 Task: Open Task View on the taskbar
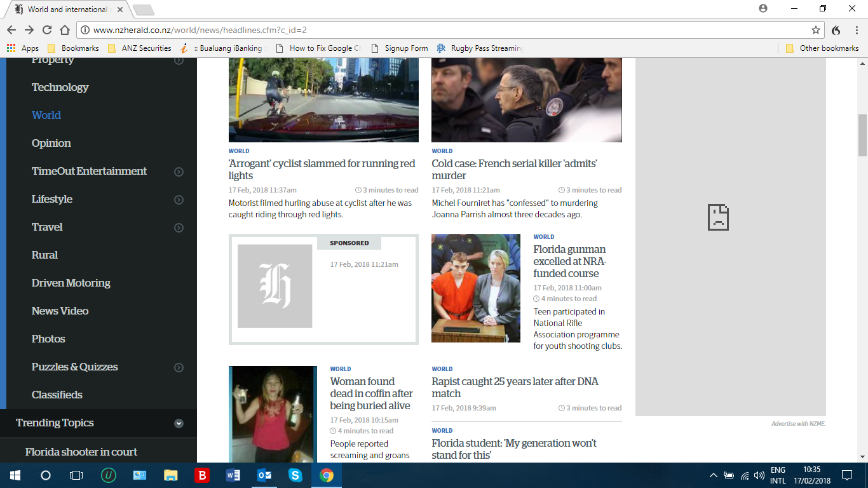point(76,475)
